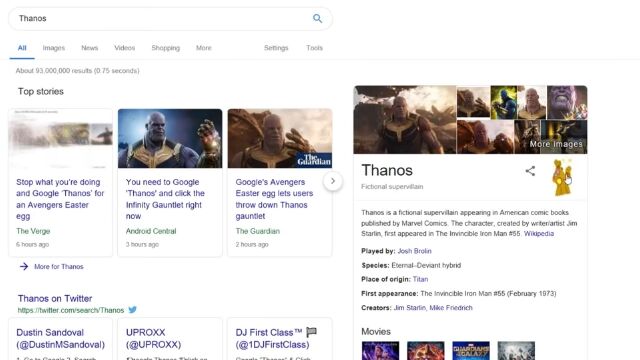This screenshot has width=640, height=360.
Task: Follow the Wikipedia link in the description
Action: 539,233
